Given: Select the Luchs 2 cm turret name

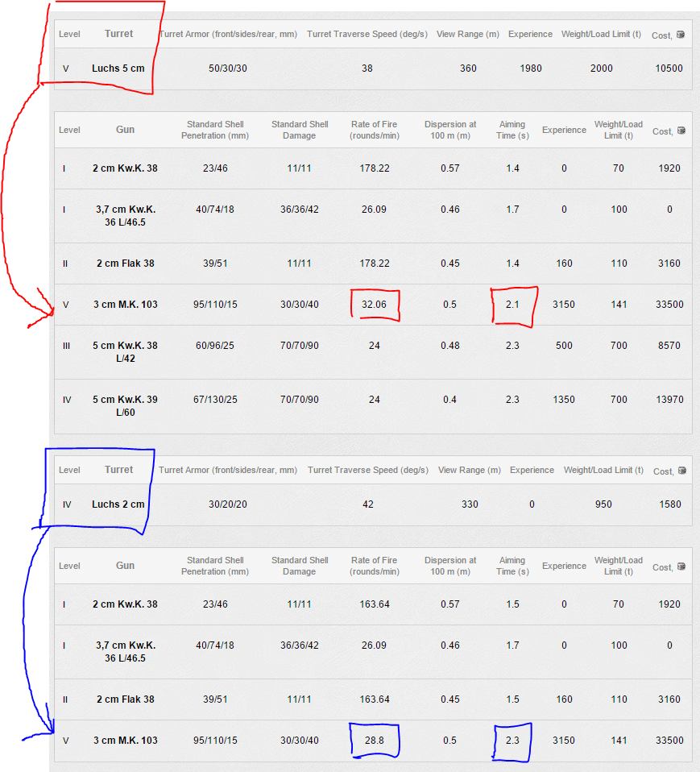Looking at the screenshot, I should click(x=118, y=504).
